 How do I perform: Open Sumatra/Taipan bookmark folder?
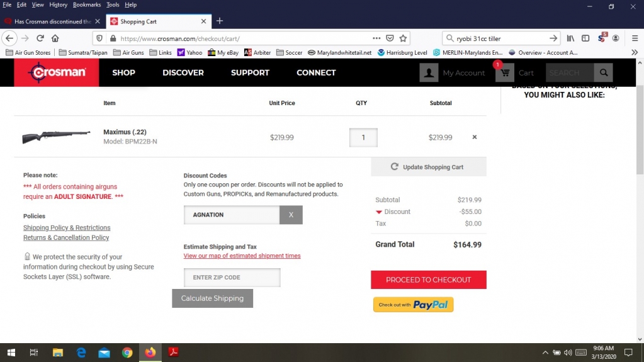click(83, 53)
